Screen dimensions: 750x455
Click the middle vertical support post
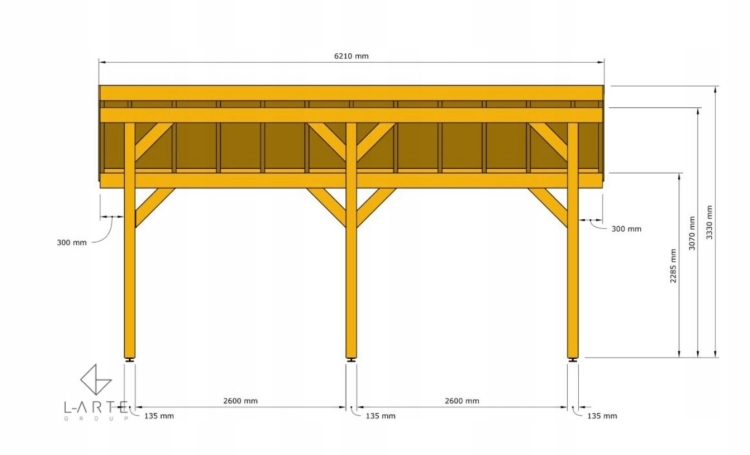point(351,241)
